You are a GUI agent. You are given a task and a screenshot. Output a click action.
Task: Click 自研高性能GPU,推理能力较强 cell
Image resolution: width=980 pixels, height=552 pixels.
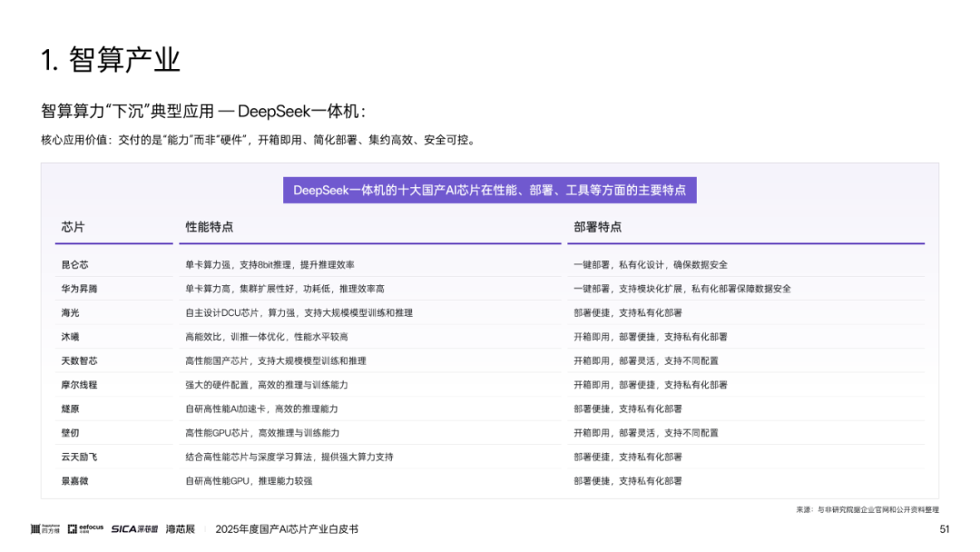249,481
